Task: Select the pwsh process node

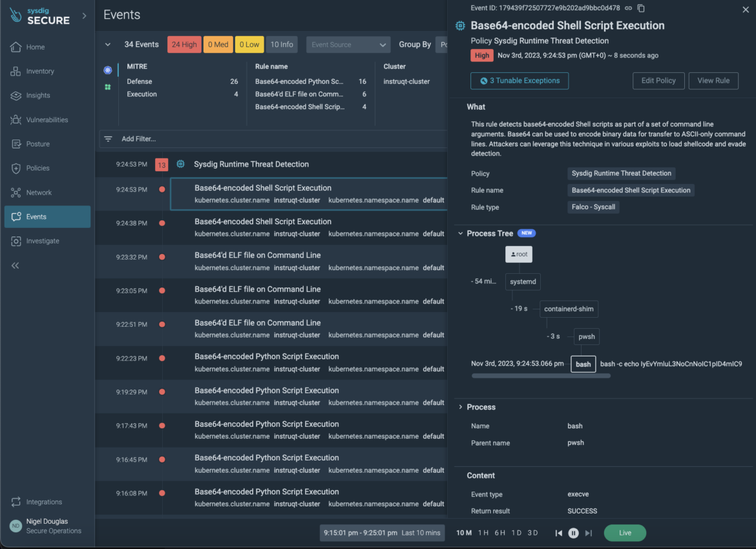Action: [586, 337]
